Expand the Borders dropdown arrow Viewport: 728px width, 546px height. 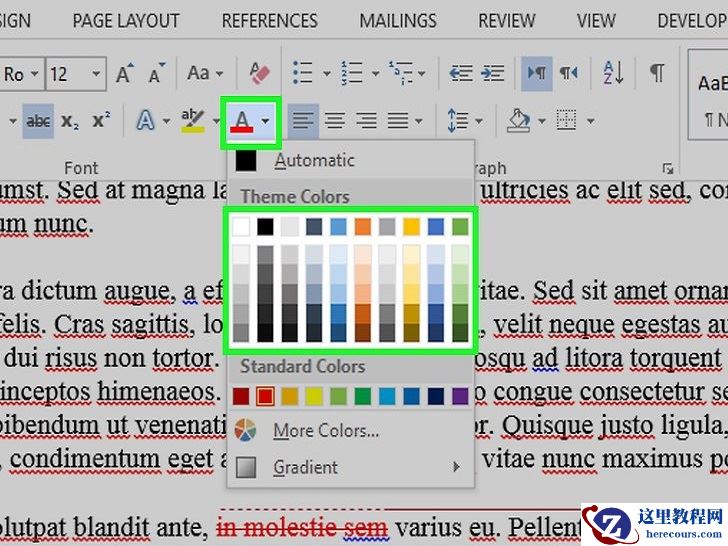(x=590, y=121)
